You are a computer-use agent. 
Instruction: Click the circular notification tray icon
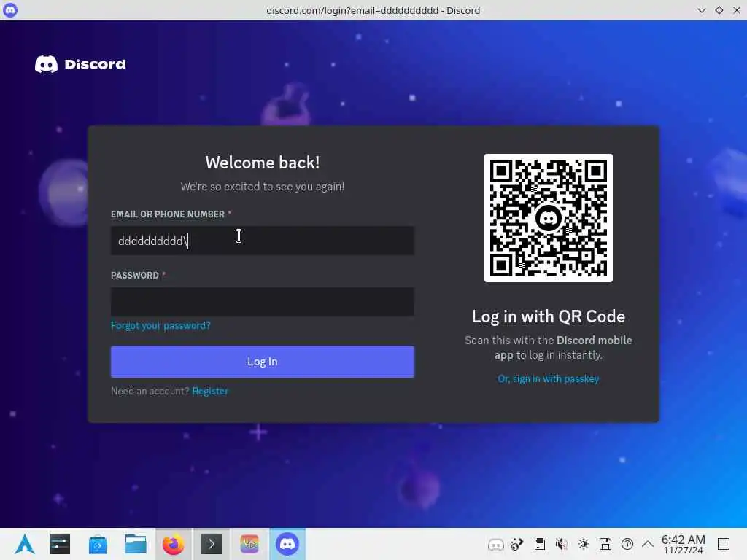coord(627,544)
